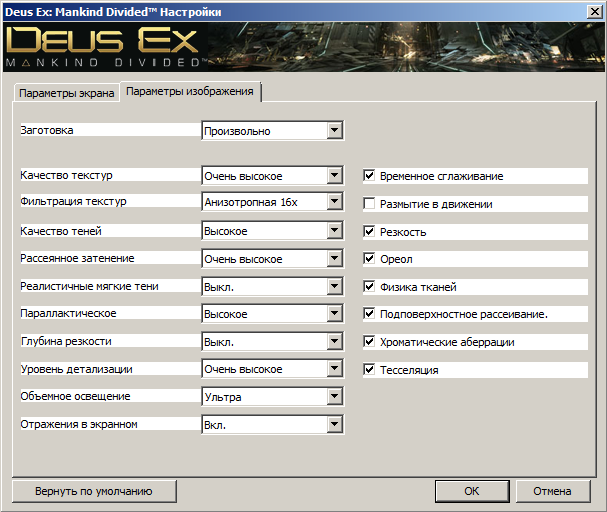Uncheck Подповерхностное рассеивание checkbox
The width and height of the screenshot is (607, 512).
(x=369, y=313)
